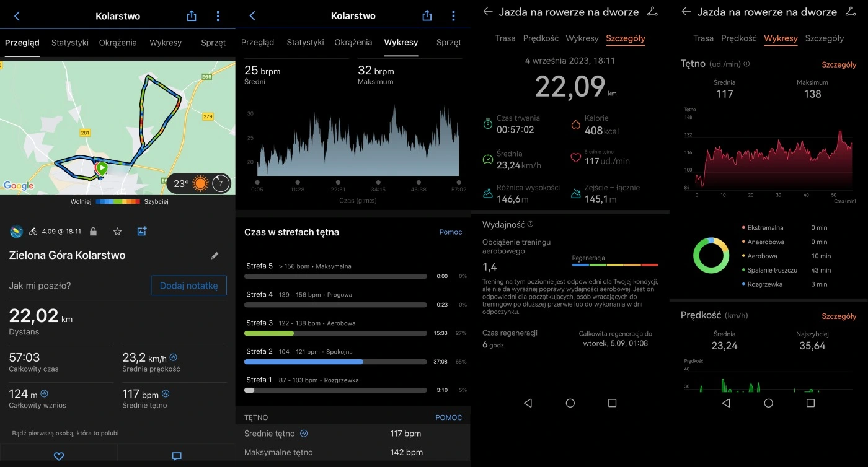The width and height of the screenshot is (868, 467).
Task: Switch to the 'Trasa' tab on the 22,09 km screen
Action: (505, 38)
